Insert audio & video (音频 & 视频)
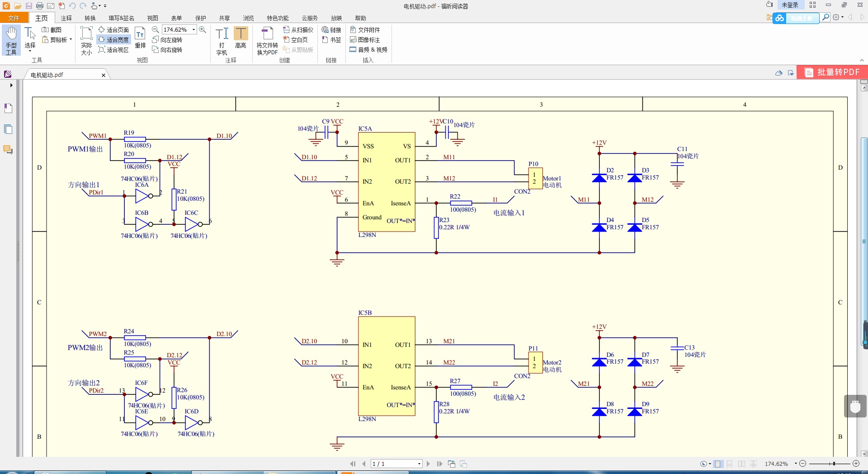 368,50
